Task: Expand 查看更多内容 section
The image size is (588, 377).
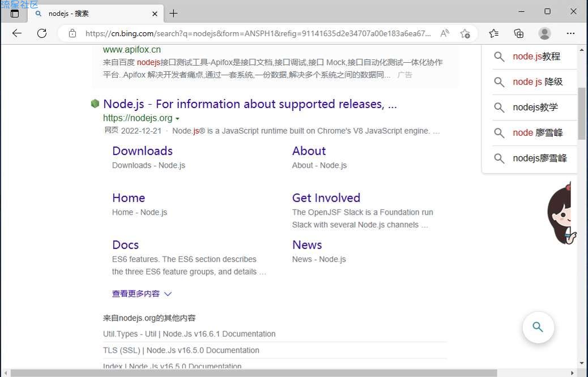Action: pyautogui.click(x=142, y=293)
